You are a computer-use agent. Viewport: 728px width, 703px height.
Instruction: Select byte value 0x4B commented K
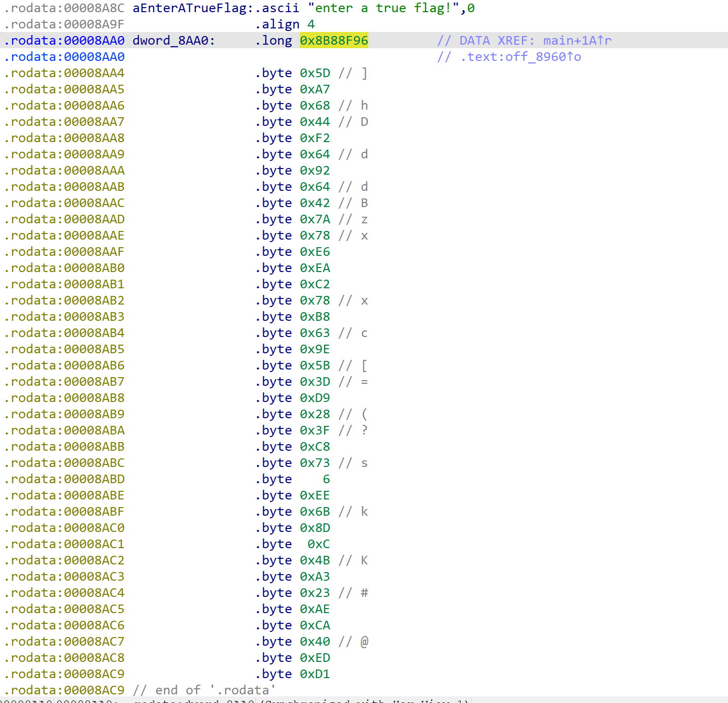[315, 560]
